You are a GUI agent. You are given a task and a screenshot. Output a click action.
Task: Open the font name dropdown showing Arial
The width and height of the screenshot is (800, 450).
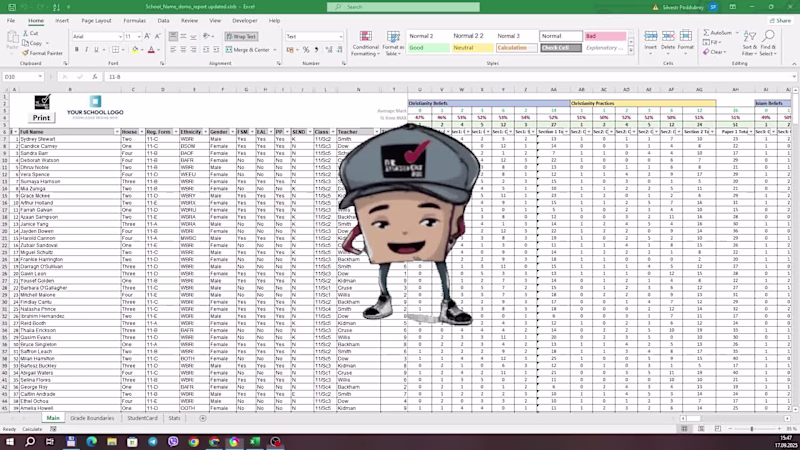pos(120,37)
